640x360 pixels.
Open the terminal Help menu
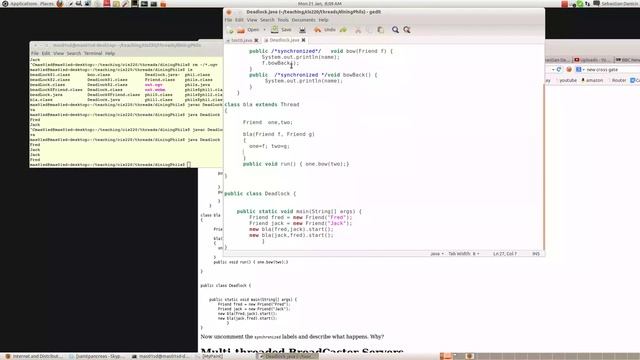coord(110,53)
